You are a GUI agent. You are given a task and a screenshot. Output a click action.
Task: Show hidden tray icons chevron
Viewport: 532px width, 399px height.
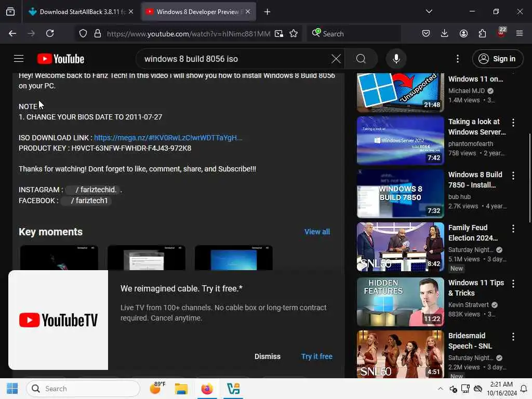tap(440, 389)
